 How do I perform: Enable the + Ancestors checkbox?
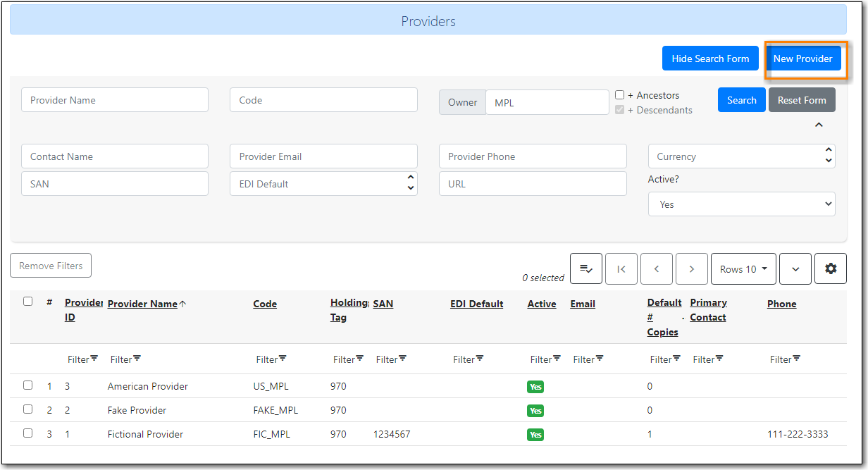tap(619, 94)
